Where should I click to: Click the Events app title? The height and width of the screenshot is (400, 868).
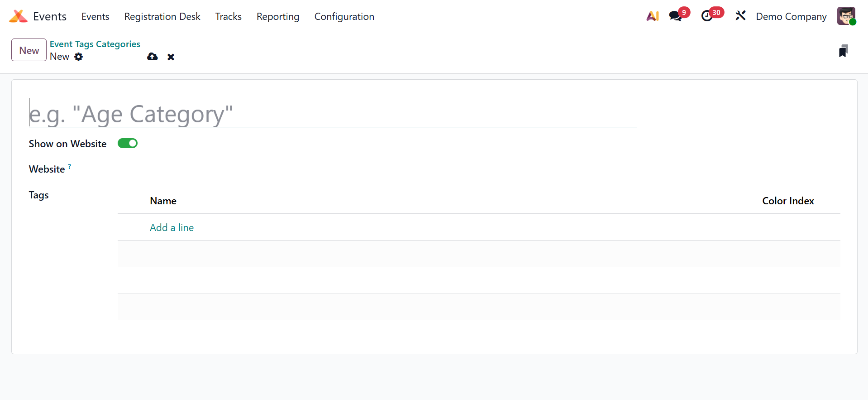[50, 16]
